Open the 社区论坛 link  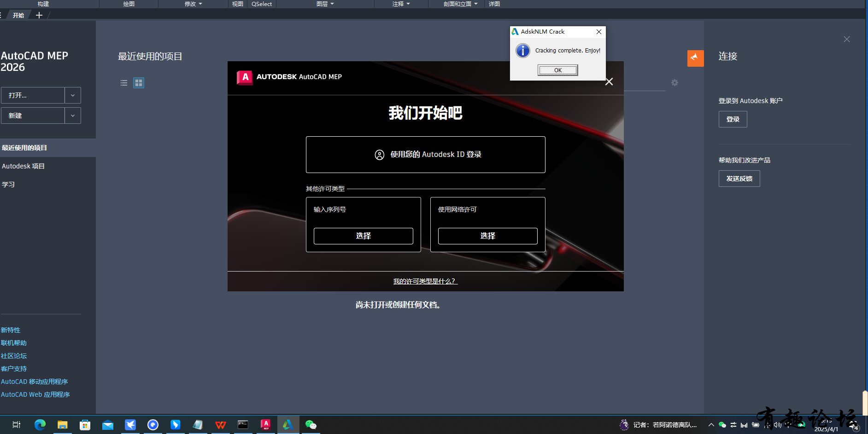tap(14, 356)
